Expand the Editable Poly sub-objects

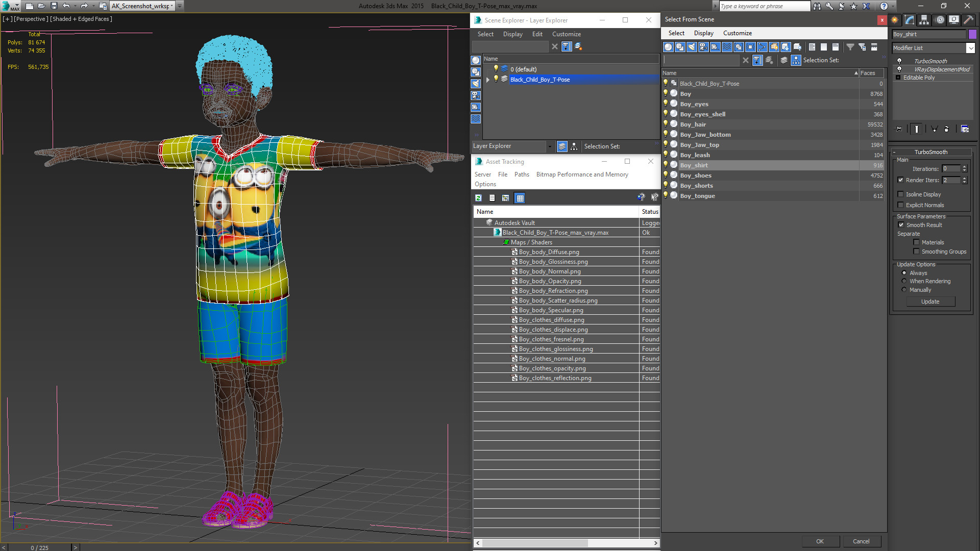click(x=898, y=78)
